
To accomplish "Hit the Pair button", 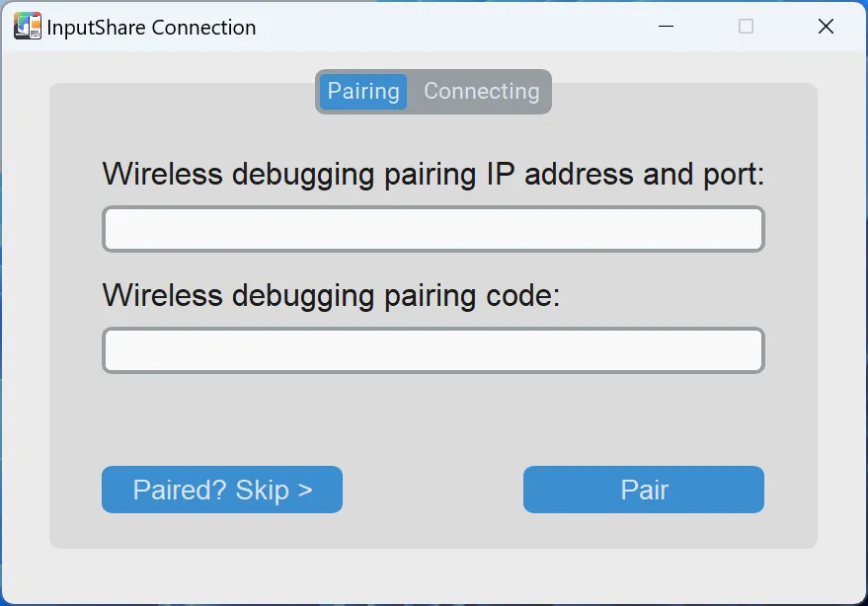I will point(643,490).
